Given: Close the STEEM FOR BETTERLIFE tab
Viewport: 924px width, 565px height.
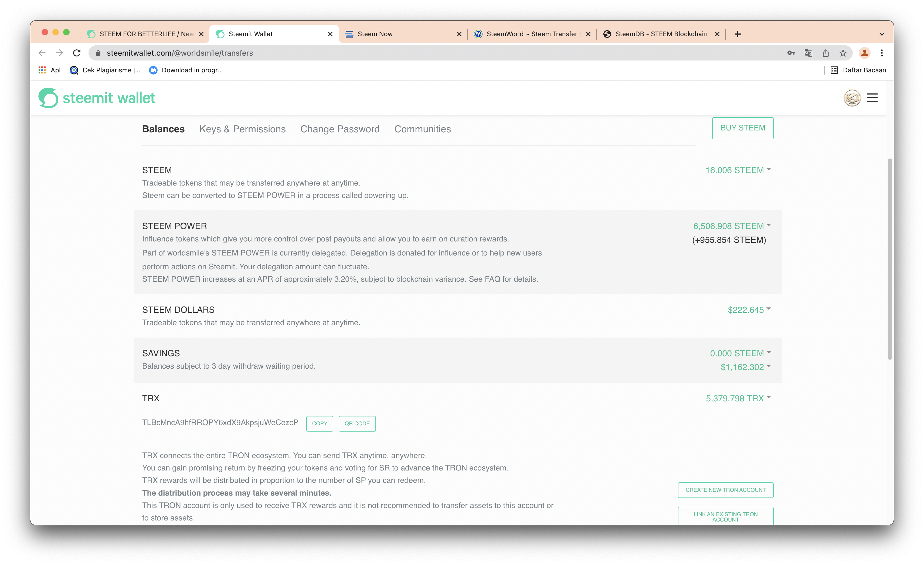Looking at the screenshot, I should (x=201, y=34).
